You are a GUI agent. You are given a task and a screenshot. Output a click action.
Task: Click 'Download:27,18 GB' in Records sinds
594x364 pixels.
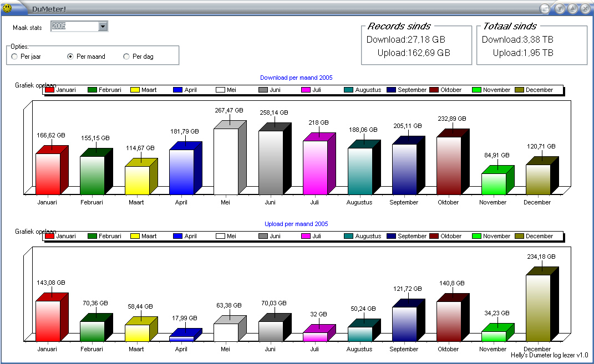[x=406, y=40]
